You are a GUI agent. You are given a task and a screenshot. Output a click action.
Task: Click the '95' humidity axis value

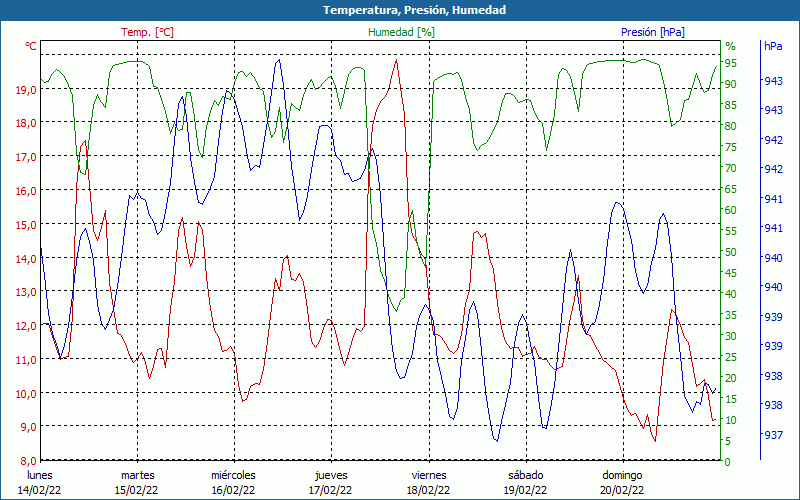730,63
